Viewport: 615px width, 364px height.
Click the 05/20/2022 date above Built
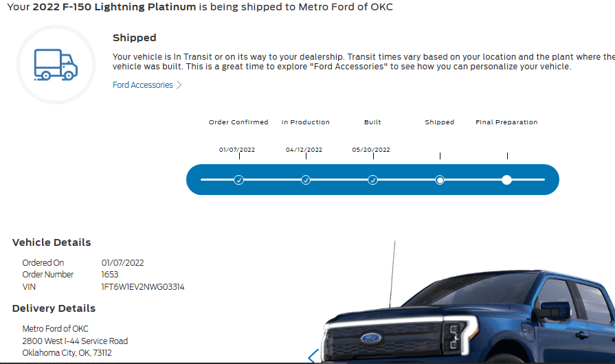[371, 150]
